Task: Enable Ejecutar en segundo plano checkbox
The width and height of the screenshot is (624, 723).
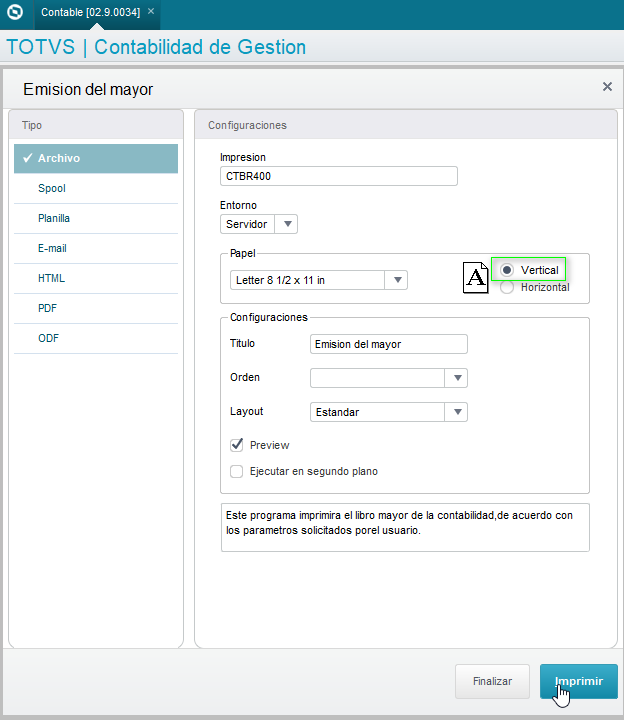Action: 237,471
